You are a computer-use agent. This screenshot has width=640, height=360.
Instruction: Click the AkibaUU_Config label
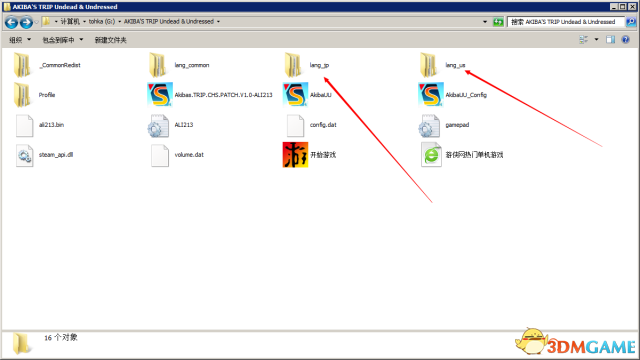click(x=466, y=95)
